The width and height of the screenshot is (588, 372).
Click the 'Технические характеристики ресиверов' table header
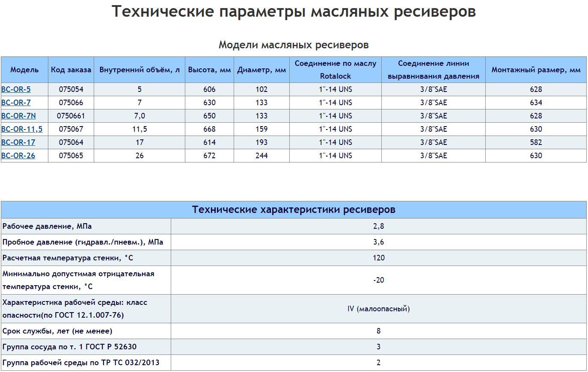(x=294, y=210)
